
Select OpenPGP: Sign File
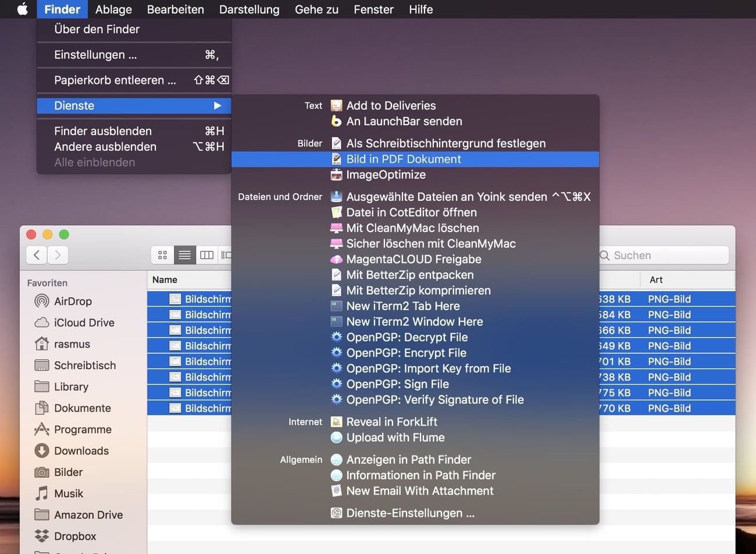click(x=415, y=384)
